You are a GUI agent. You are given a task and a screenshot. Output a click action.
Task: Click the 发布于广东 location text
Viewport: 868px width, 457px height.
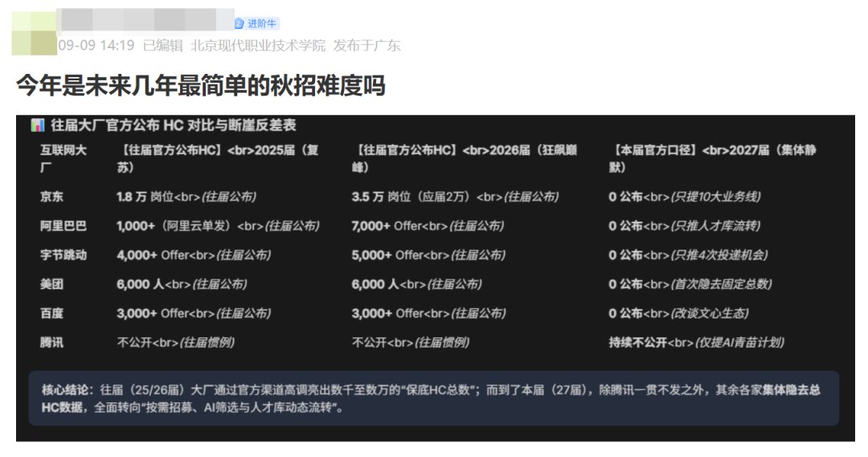click(366, 45)
